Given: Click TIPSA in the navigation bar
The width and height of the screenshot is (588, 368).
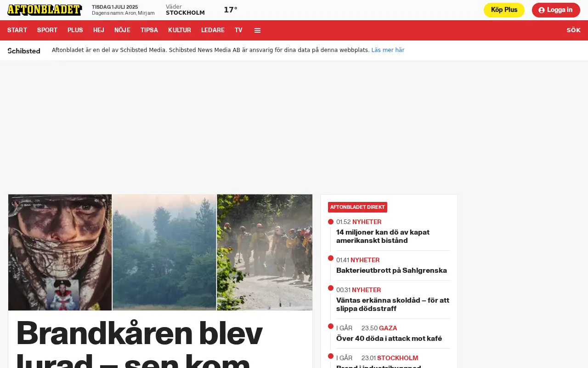Looking at the screenshot, I should pos(149,30).
